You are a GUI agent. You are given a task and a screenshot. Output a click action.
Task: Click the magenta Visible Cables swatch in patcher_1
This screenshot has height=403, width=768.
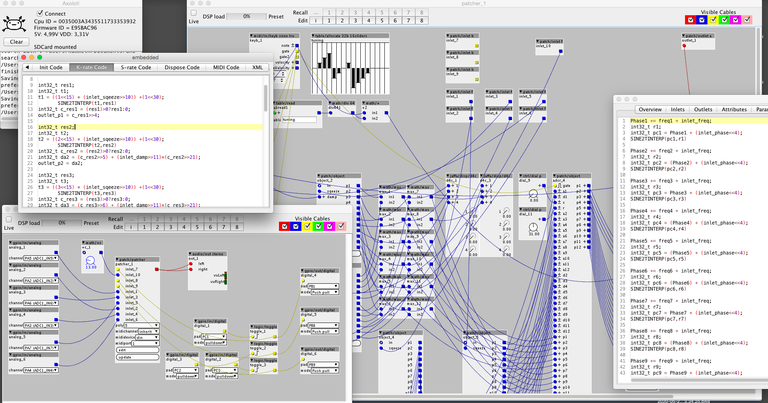click(735, 20)
